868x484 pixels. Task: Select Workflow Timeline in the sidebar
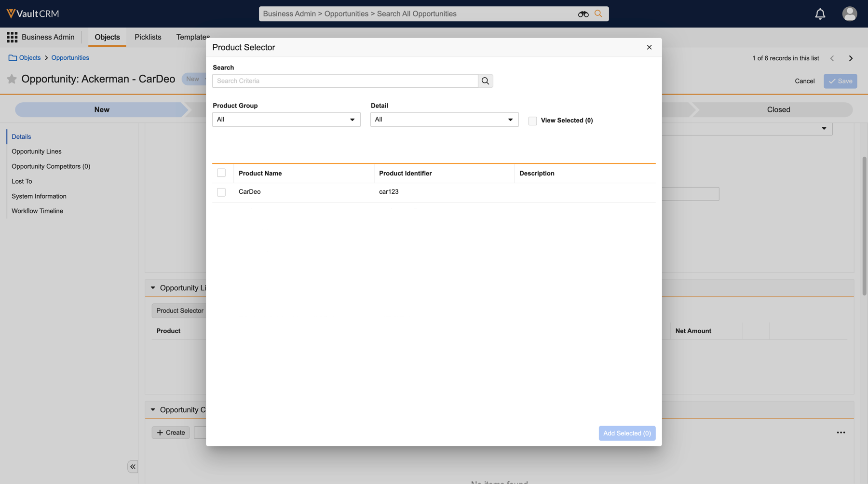(x=37, y=211)
